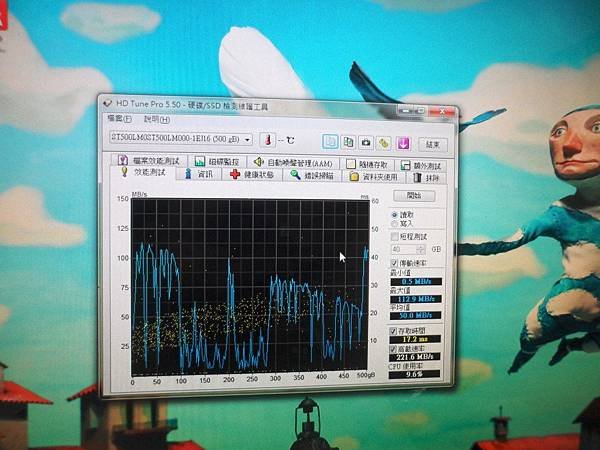Image resolution: width=600 pixels, height=450 pixels.
Task: Select the 效能測試 benchmark tab
Action: [143, 172]
